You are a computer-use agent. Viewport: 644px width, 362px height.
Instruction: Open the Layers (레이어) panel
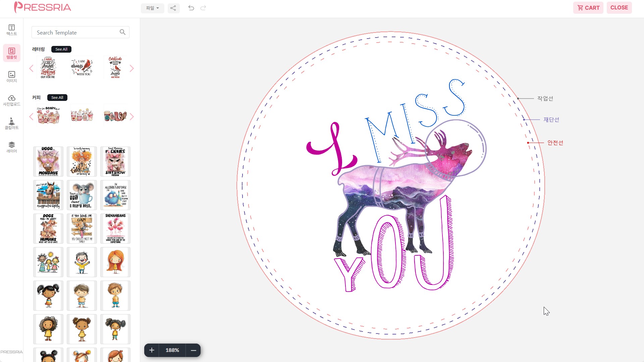click(x=12, y=147)
